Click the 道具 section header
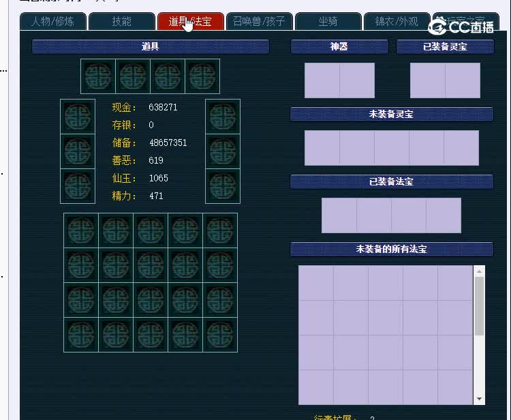 click(151, 46)
